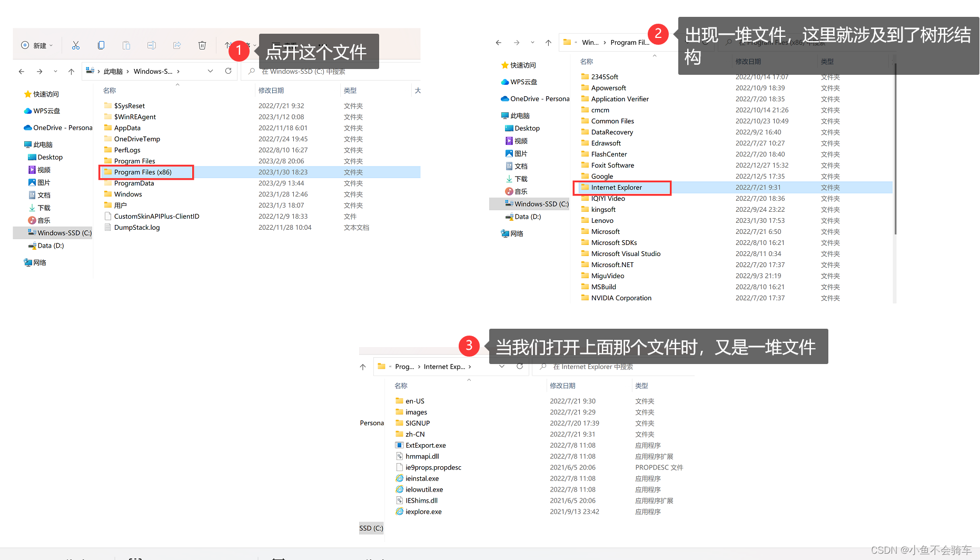Click the CustomSkinAPIPlus-ClientID file icon
This screenshot has height=560, width=980.
tap(108, 217)
